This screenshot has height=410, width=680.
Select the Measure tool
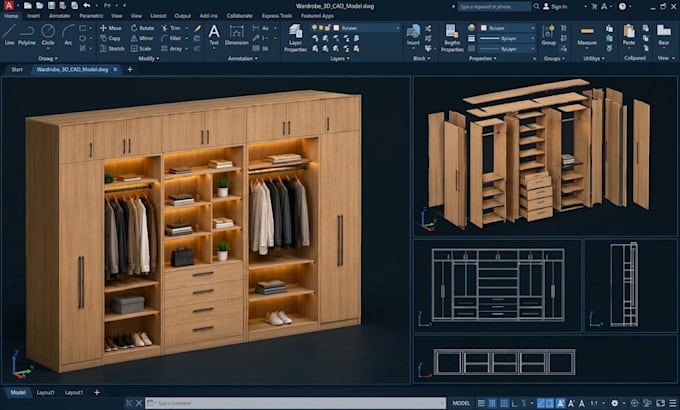point(587,35)
